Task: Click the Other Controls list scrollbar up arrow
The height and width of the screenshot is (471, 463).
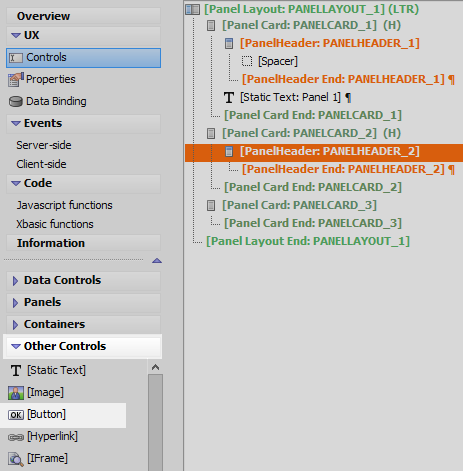Action: click(155, 367)
